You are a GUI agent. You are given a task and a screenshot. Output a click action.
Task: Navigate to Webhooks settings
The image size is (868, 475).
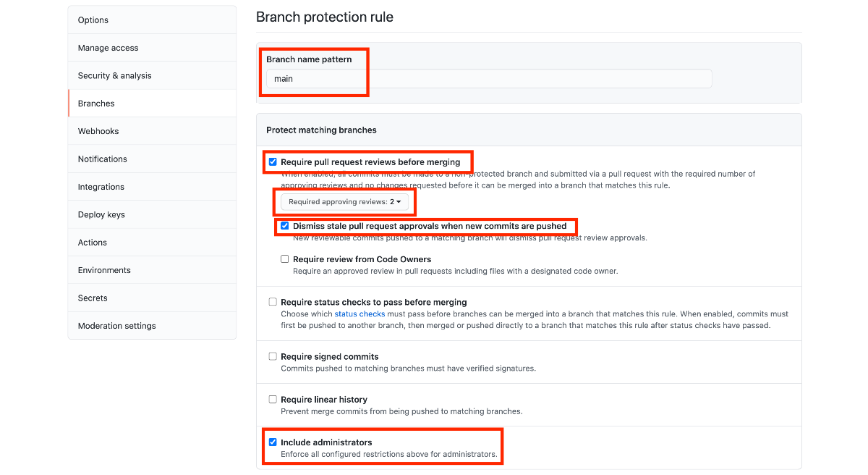pos(152,131)
